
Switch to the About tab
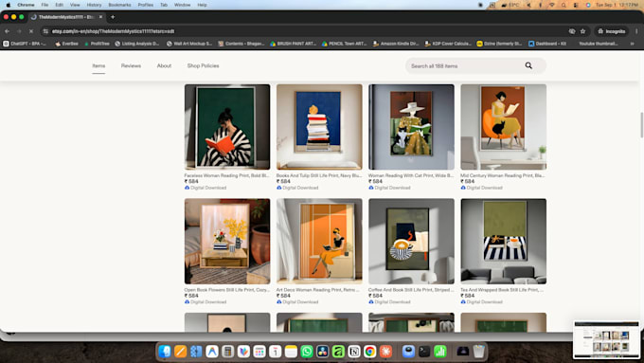(164, 65)
